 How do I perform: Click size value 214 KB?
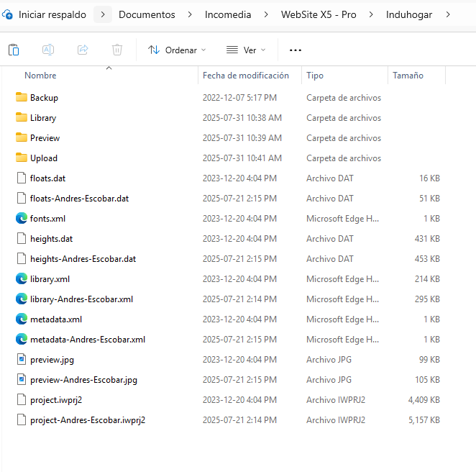(427, 279)
